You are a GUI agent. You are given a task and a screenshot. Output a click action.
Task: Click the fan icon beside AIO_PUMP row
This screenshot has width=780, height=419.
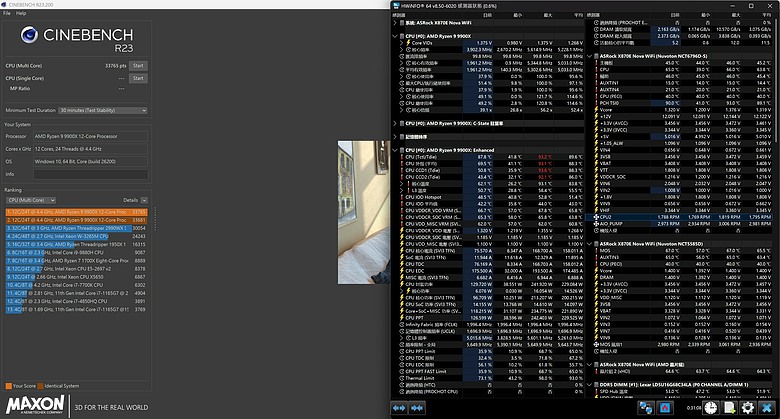tap(596, 223)
